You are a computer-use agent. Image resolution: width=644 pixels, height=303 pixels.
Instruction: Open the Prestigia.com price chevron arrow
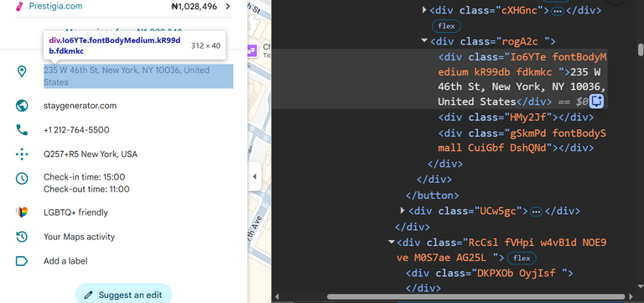tap(228, 6)
